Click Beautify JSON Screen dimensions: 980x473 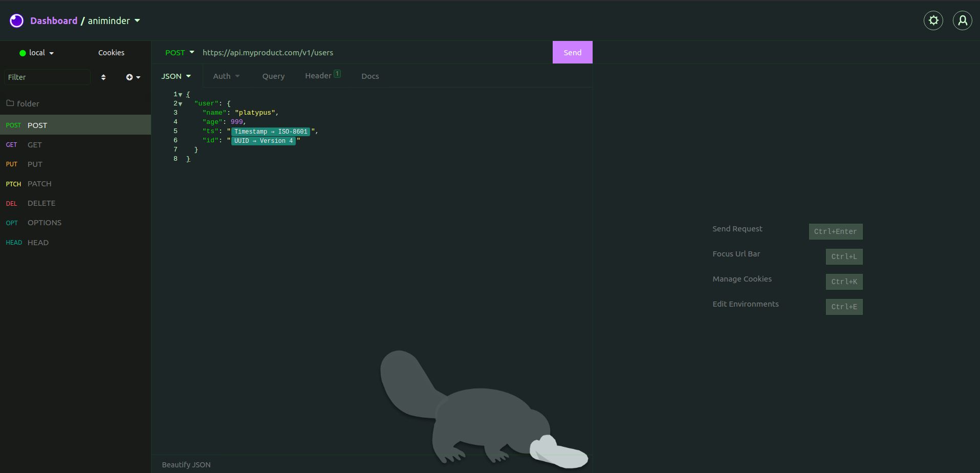coord(186,465)
